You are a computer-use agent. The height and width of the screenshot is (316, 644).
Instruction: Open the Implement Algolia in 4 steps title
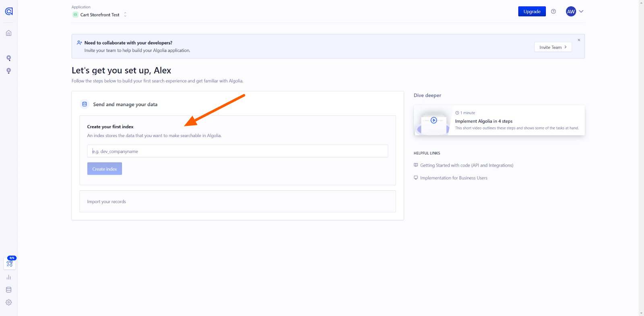484,121
